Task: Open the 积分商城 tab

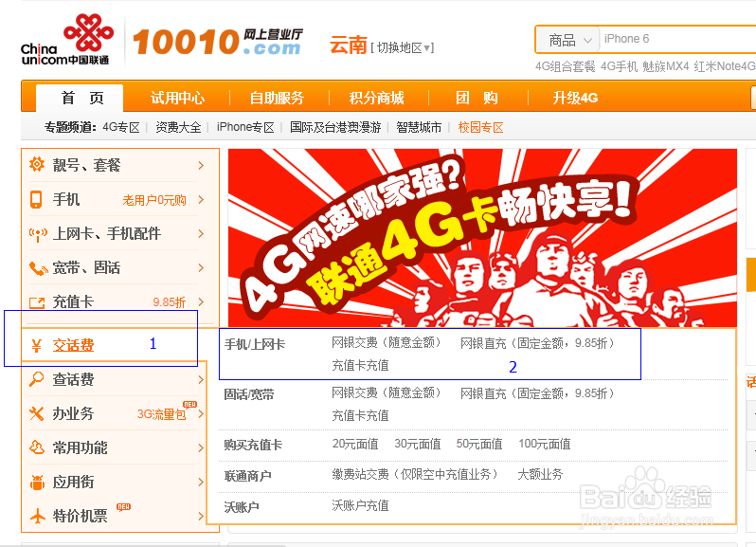Action: tap(376, 98)
